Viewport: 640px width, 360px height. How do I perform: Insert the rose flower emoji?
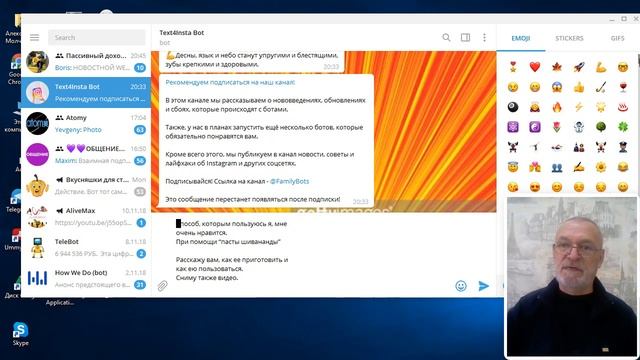(x=557, y=127)
